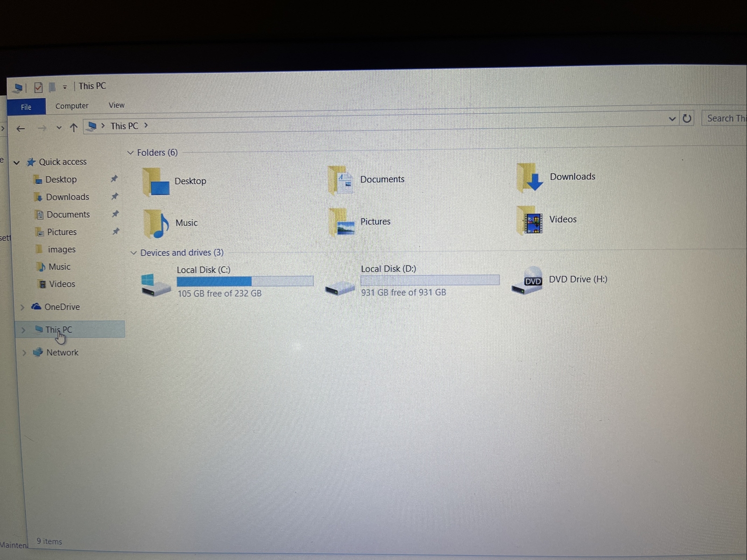
Task: Click the '9 items' status bar text
Action: 49,541
